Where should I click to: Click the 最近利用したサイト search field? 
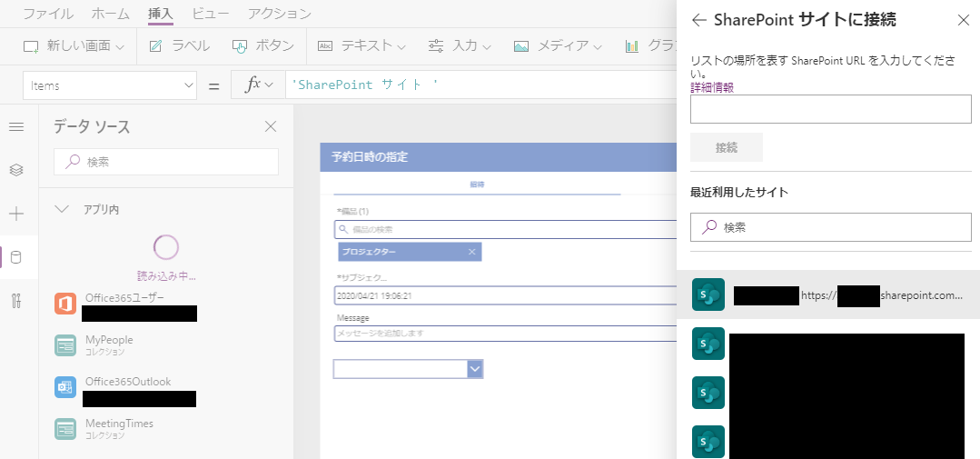pyautogui.click(x=831, y=227)
